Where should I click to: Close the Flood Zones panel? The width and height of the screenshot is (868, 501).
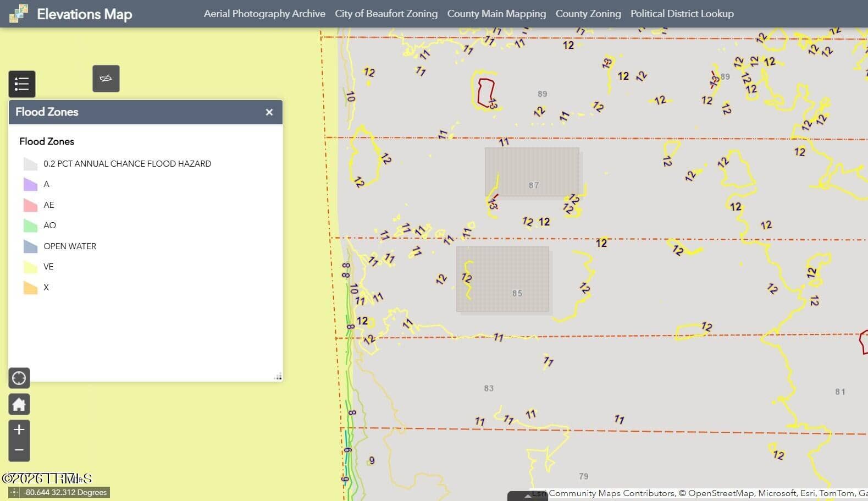click(x=269, y=112)
